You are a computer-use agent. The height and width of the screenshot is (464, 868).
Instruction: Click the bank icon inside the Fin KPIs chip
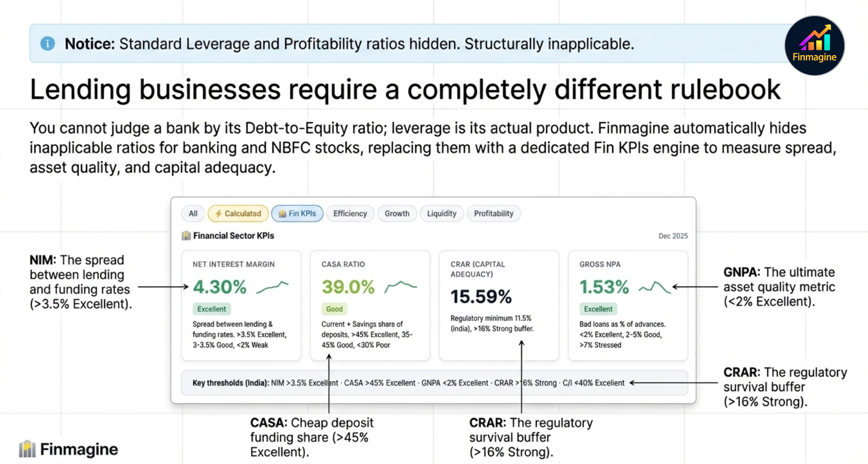coord(282,213)
